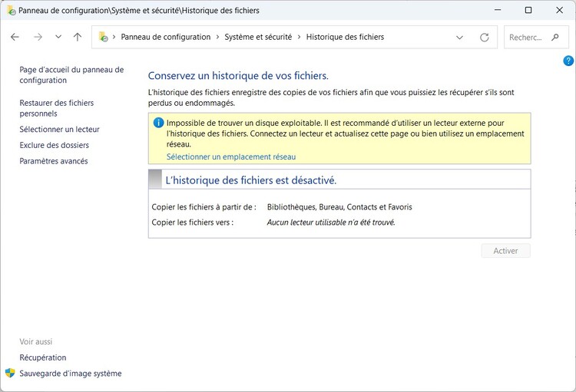Click Aucun lecteur utilisable n'a été trouvé text
576x392 pixels.
pos(331,222)
